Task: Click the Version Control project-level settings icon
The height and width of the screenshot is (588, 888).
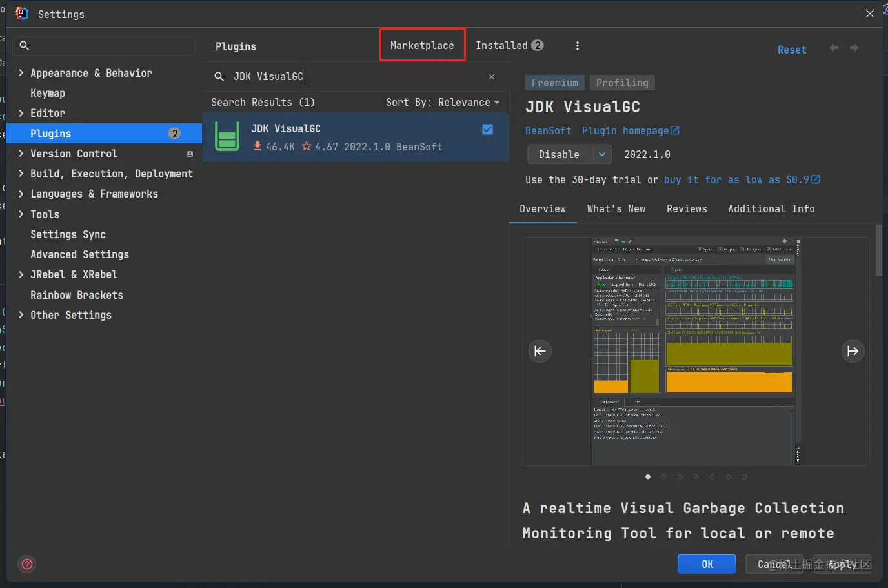Action: tap(190, 154)
